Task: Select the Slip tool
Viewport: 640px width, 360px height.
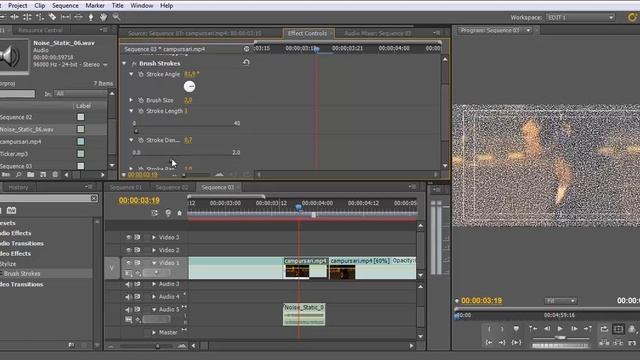Action: [x=65, y=17]
